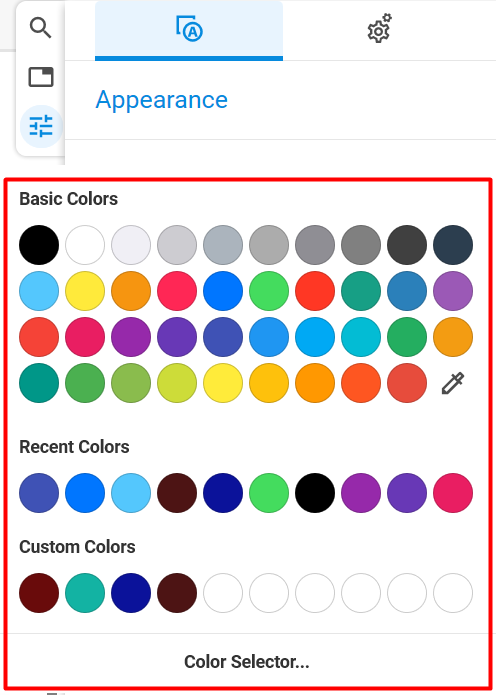Click the search magnifier icon
Viewport: 496px width, 695px height.
click(x=40, y=28)
